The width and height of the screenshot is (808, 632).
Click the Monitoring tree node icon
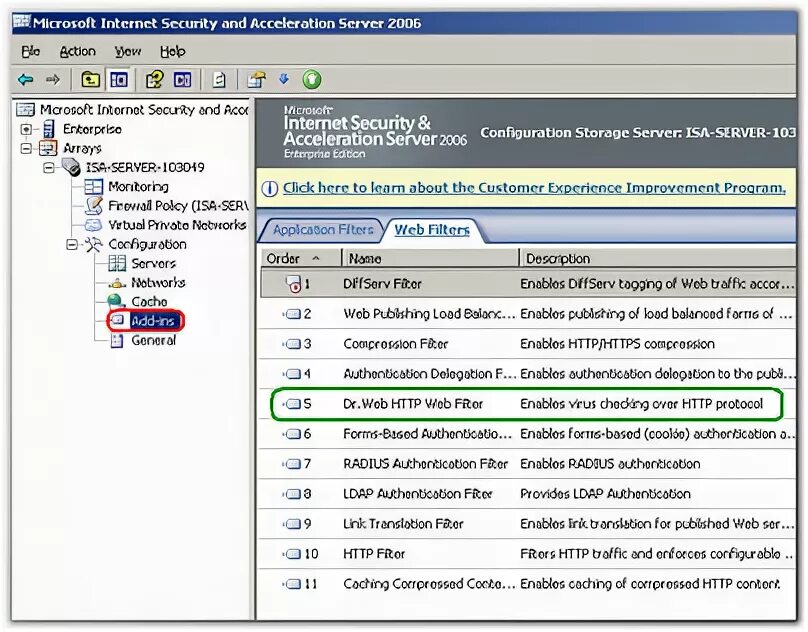pyautogui.click(x=94, y=187)
